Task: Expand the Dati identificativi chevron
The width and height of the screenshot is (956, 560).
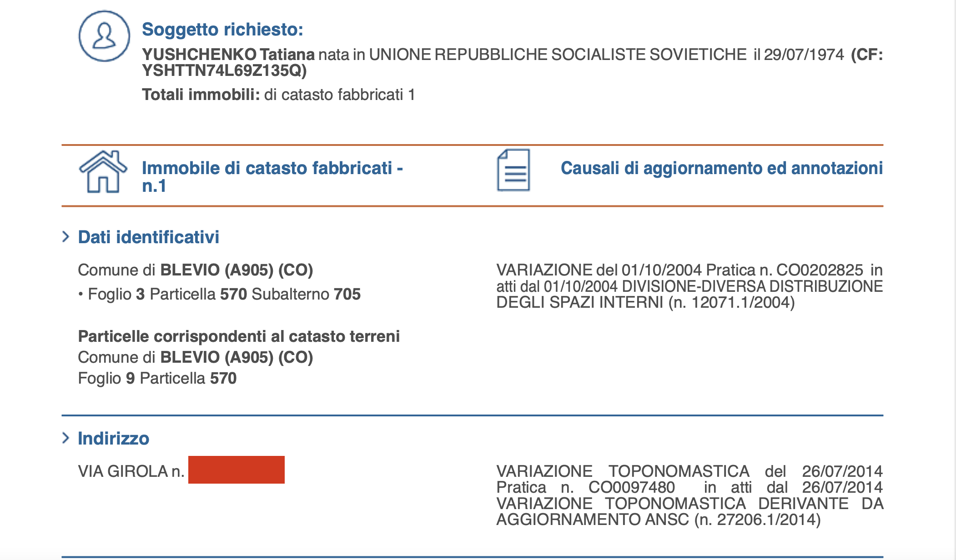Action: (66, 237)
